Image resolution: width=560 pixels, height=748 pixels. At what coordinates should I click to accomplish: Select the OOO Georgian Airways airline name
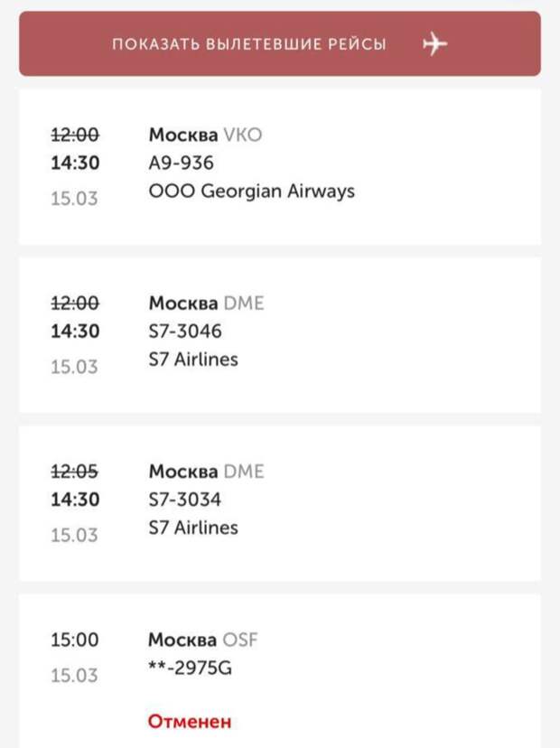tap(251, 192)
